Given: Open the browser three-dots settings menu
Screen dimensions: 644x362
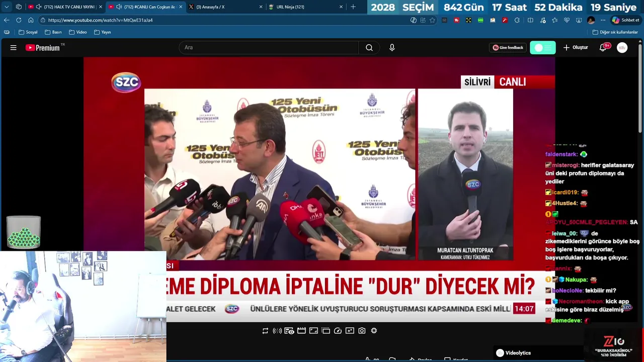Looking at the screenshot, I should (603, 20).
